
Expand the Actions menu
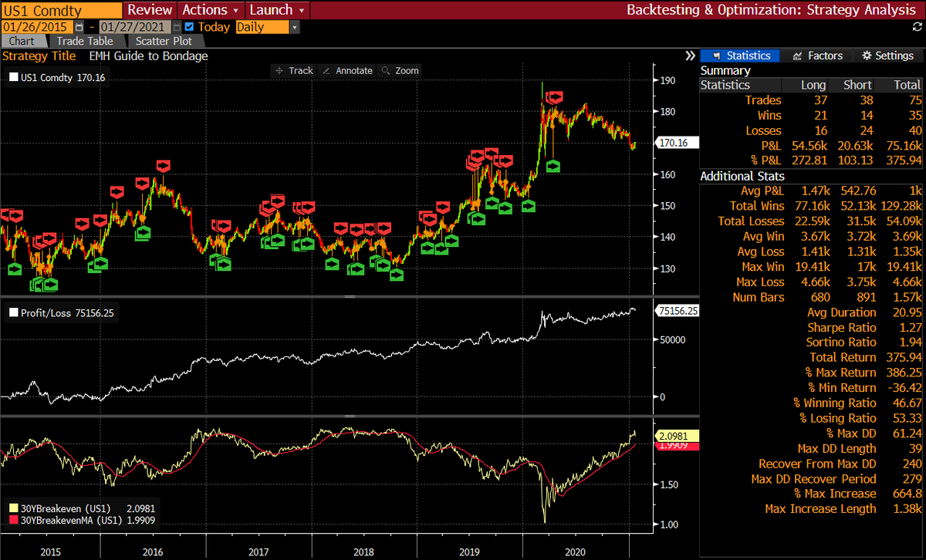(209, 10)
